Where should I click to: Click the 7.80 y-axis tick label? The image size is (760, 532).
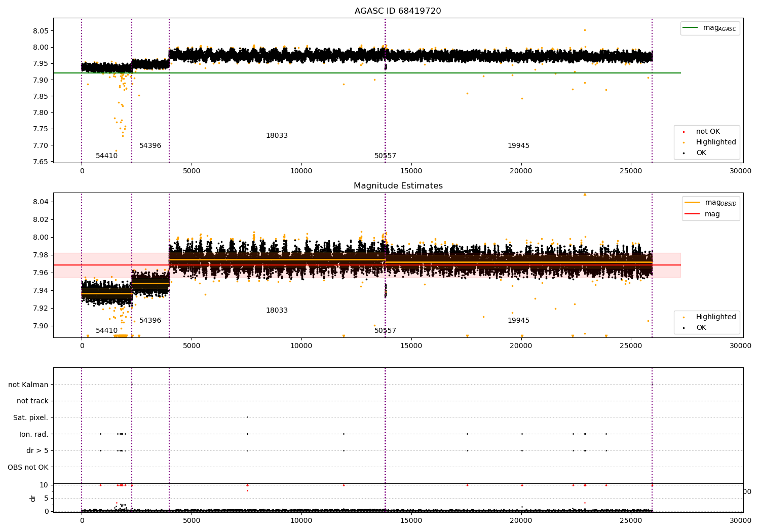click(40, 112)
